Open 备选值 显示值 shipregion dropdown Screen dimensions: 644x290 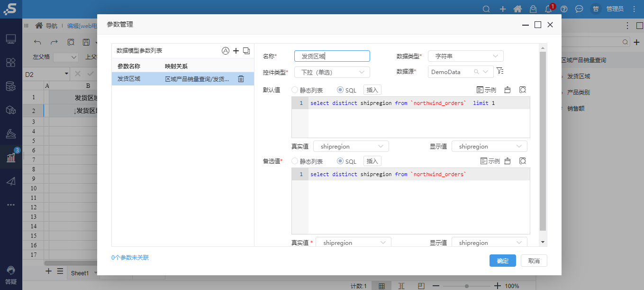489,242
